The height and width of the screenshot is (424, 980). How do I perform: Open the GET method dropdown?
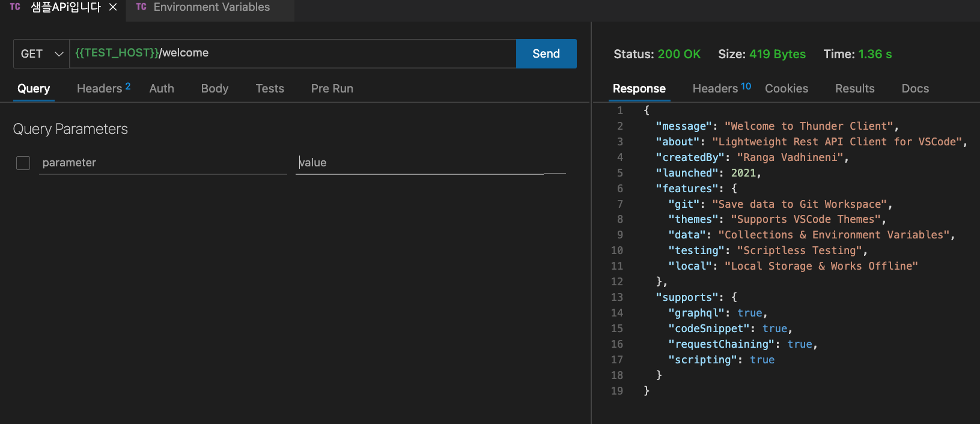41,54
